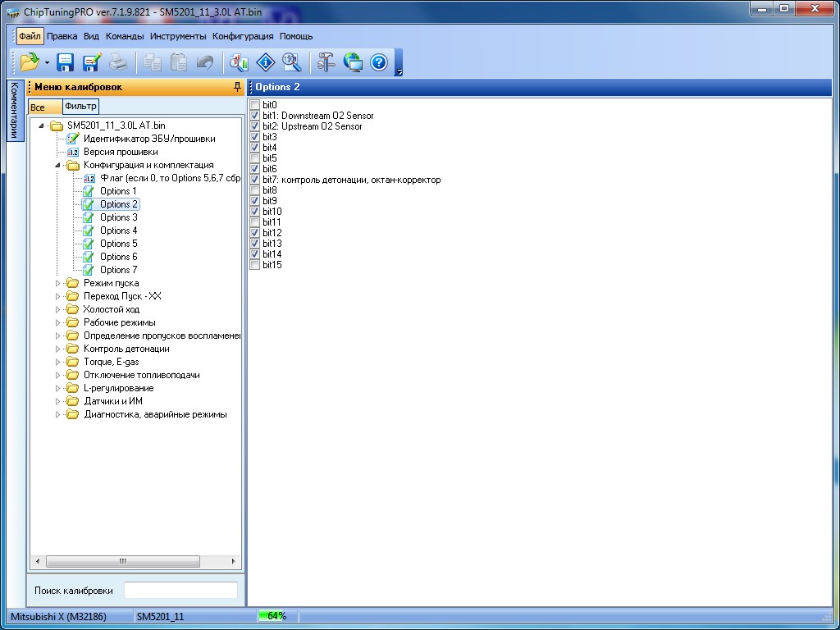Click the globe and monitor icon
This screenshot has height=630, width=840.
coord(353,62)
